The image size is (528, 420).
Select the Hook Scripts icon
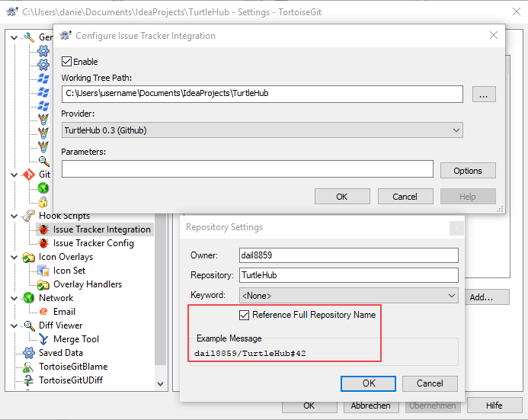(x=29, y=216)
